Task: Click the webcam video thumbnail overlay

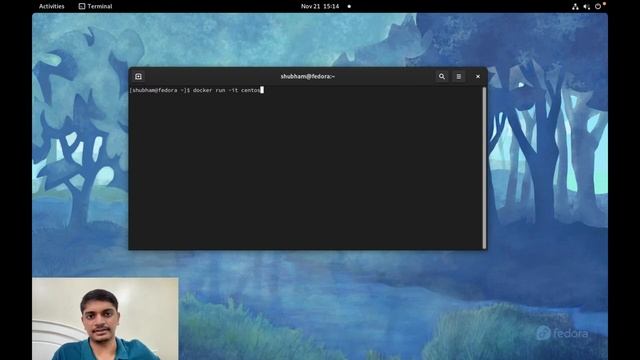Action: (x=105, y=319)
